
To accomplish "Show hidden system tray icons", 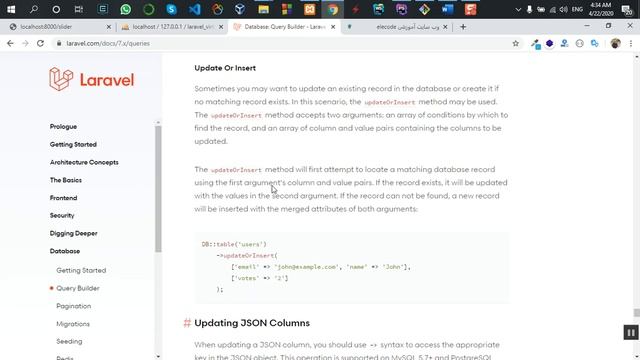I will [518, 9].
